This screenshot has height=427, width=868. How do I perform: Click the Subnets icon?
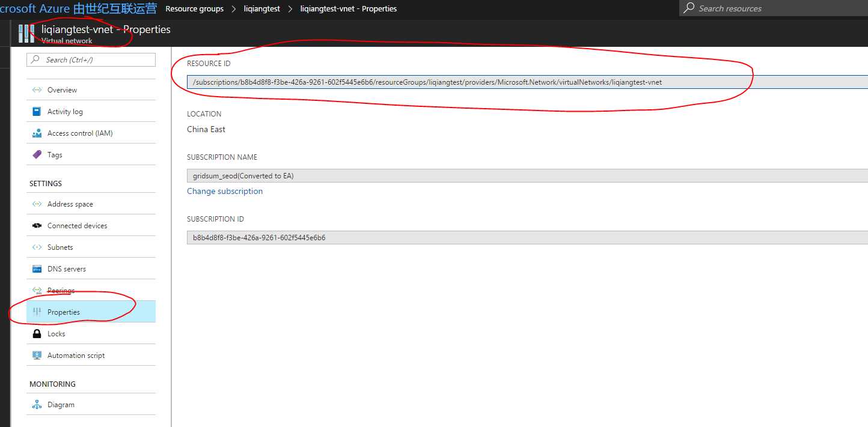coord(37,247)
